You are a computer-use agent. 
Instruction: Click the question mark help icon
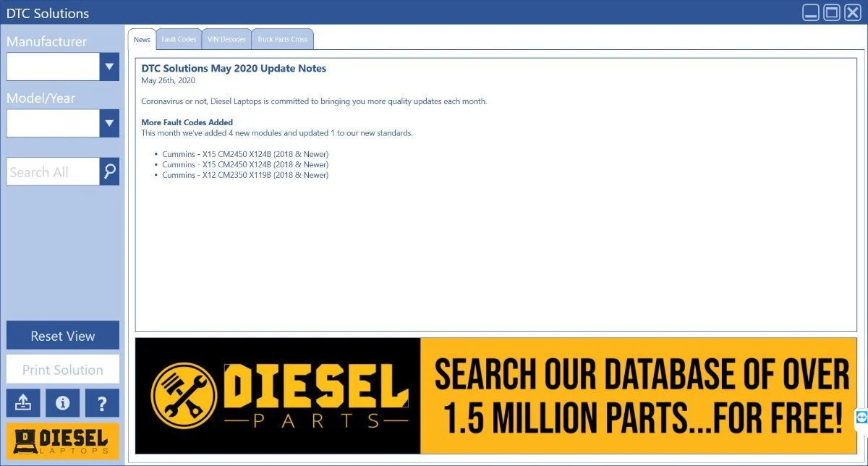tap(102, 403)
